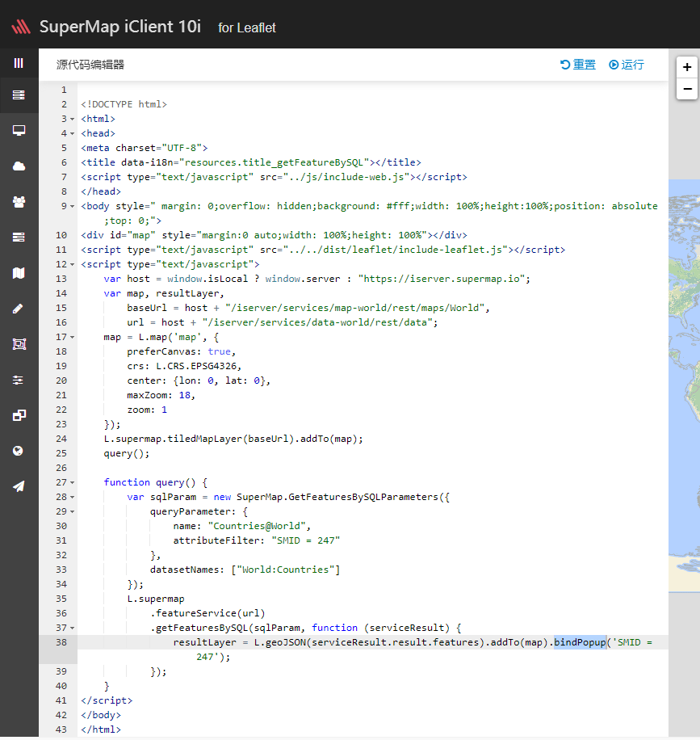This screenshot has height=740, width=700.
Task: Collapse the fold arrow at line 27
Action: pos(72,482)
